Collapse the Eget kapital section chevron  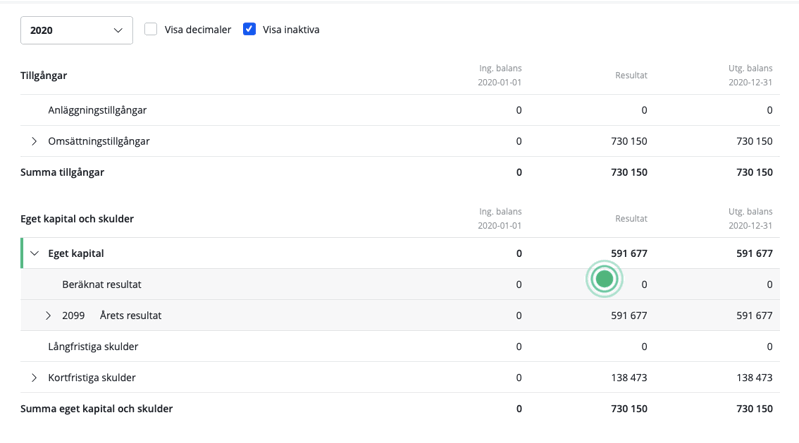[x=34, y=253]
